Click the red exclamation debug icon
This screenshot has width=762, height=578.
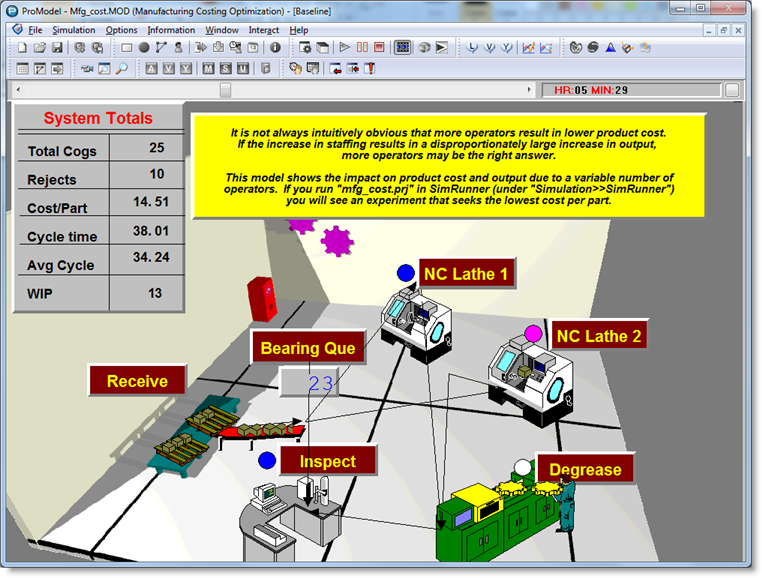(370, 69)
